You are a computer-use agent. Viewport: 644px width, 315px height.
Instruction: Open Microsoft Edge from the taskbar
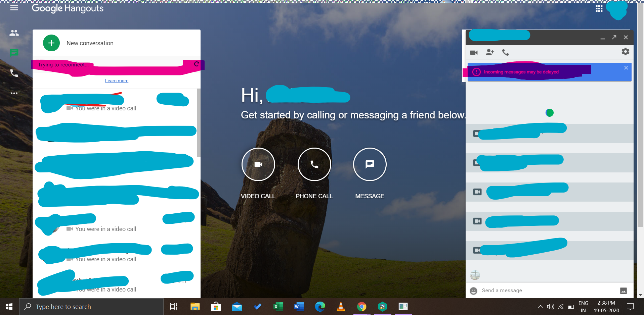pyautogui.click(x=320, y=307)
